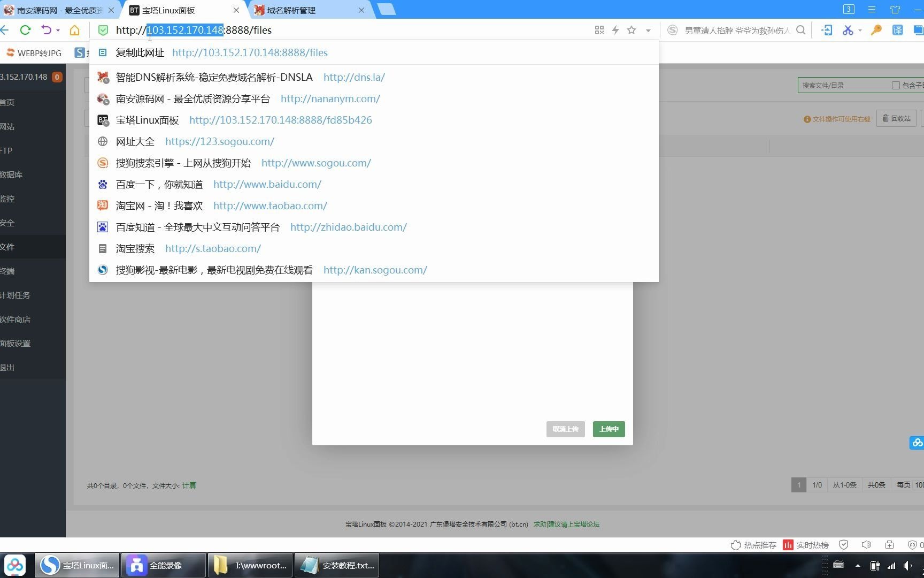The width and height of the screenshot is (924, 578).
Task: Expand the scissors tool dropdown arrow
Action: click(x=860, y=31)
